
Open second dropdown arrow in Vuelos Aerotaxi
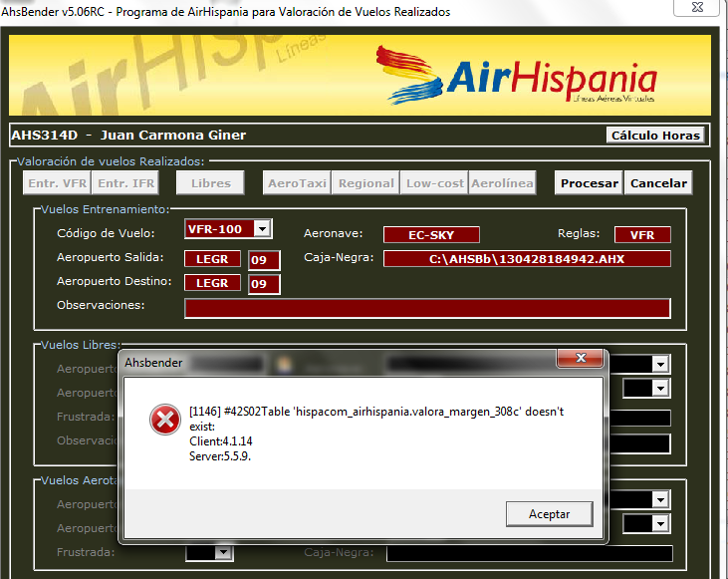(660, 524)
